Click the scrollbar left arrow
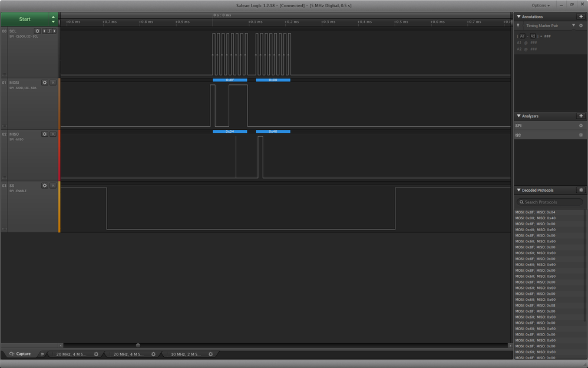 [61, 345]
